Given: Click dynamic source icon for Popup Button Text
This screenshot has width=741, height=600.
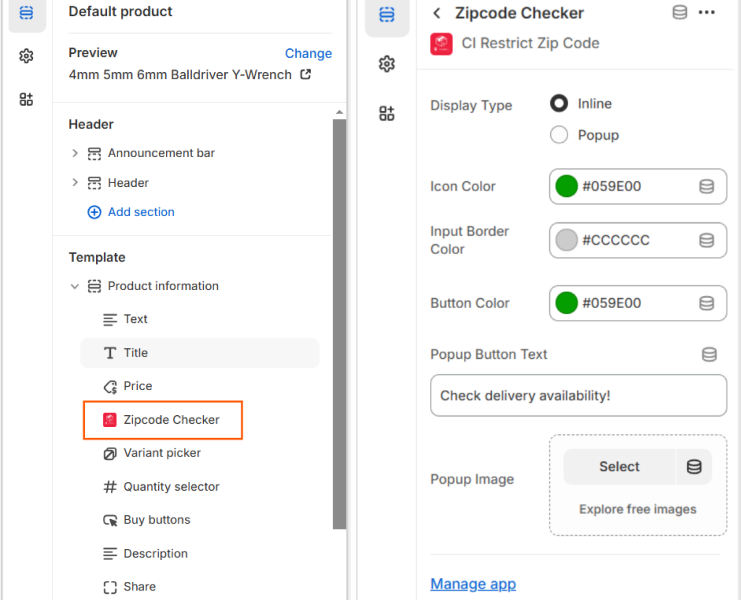Looking at the screenshot, I should point(709,354).
